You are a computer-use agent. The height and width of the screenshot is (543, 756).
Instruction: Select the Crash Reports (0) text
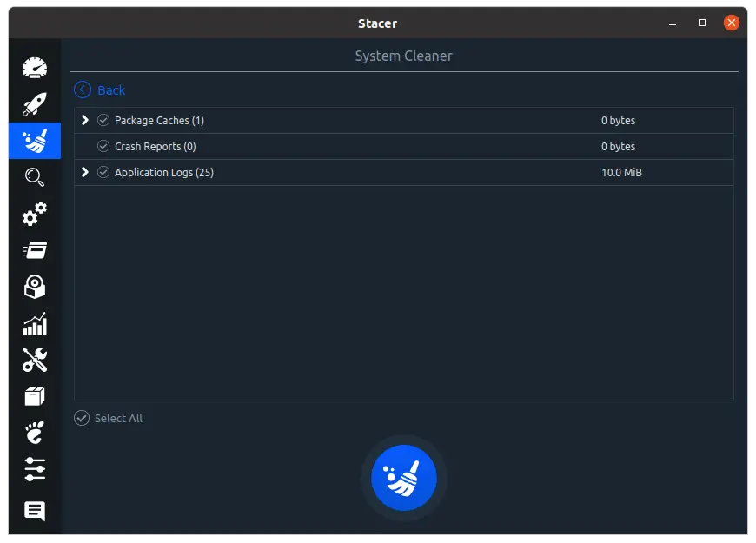(x=156, y=146)
